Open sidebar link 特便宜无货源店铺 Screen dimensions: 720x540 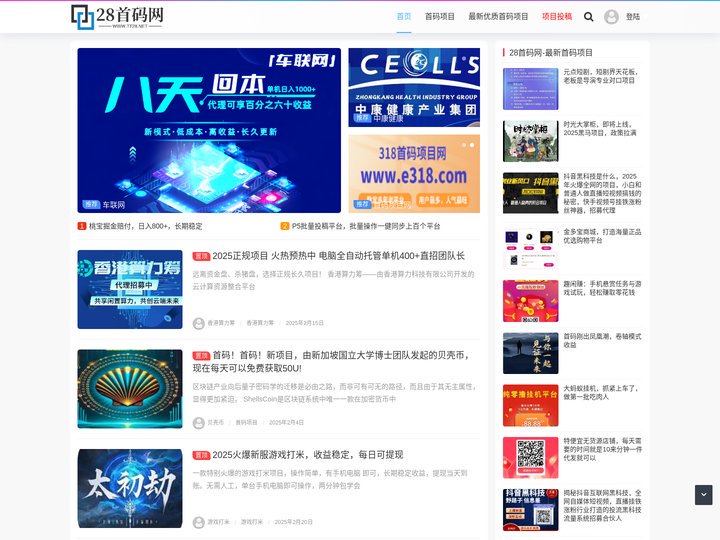602,450
